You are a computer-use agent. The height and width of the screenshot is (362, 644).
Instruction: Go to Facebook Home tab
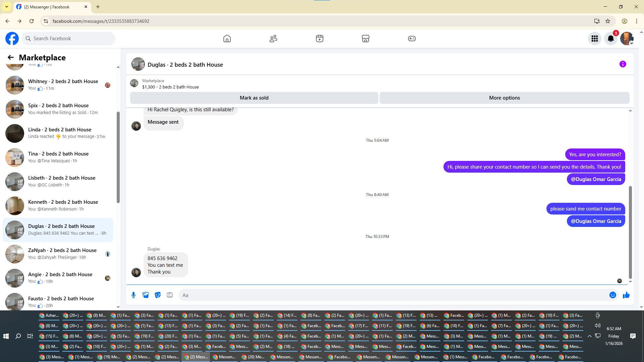(x=227, y=39)
